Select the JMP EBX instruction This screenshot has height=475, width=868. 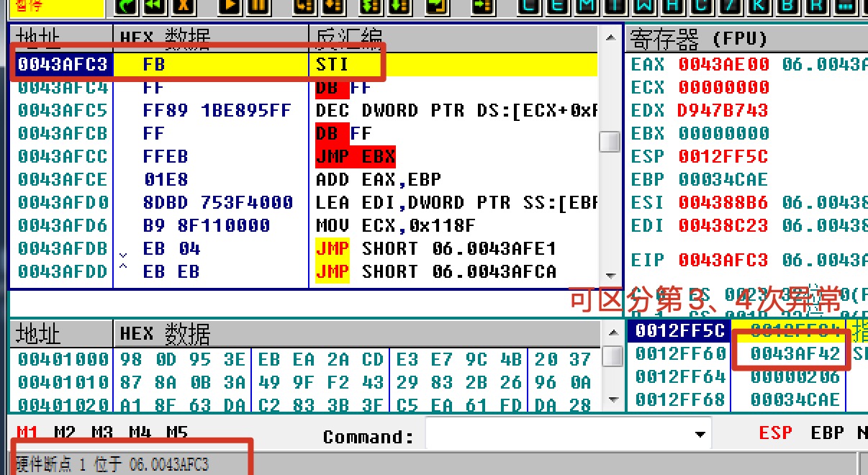356,157
